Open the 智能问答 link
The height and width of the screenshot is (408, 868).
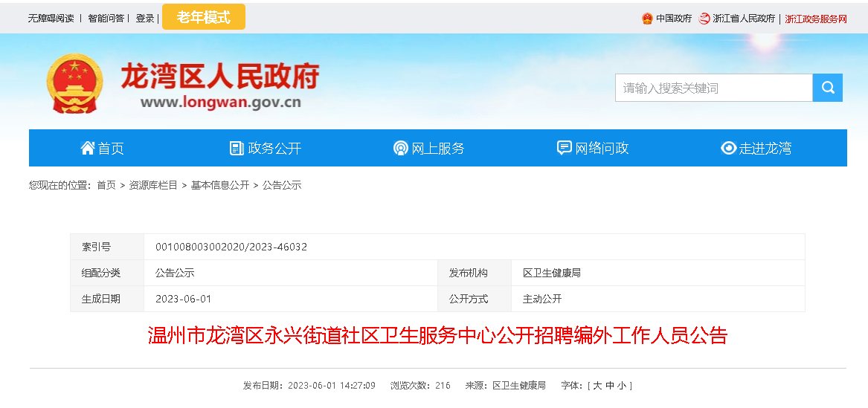(x=106, y=19)
